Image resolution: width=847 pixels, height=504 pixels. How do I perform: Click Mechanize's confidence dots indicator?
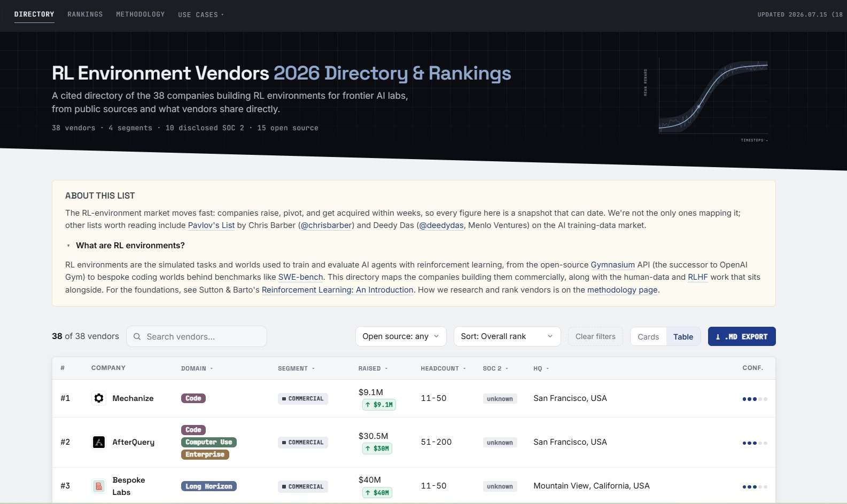point(755,399)
